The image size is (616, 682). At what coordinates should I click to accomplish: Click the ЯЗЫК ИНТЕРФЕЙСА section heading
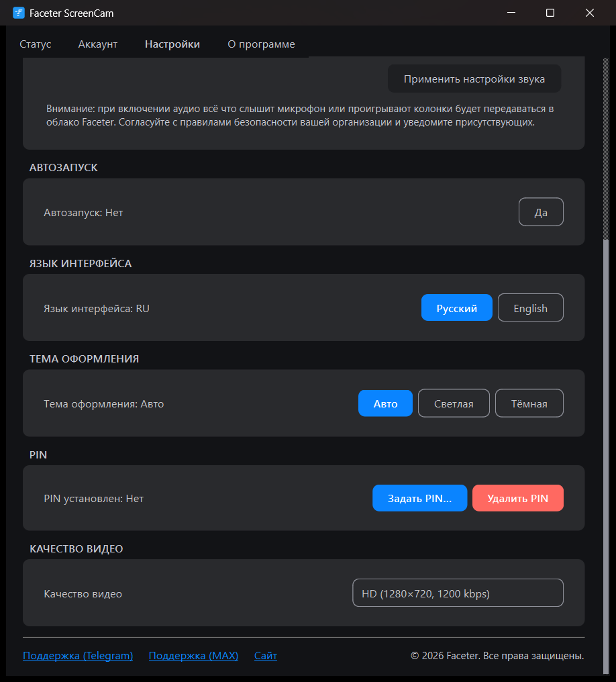point(81,264)
